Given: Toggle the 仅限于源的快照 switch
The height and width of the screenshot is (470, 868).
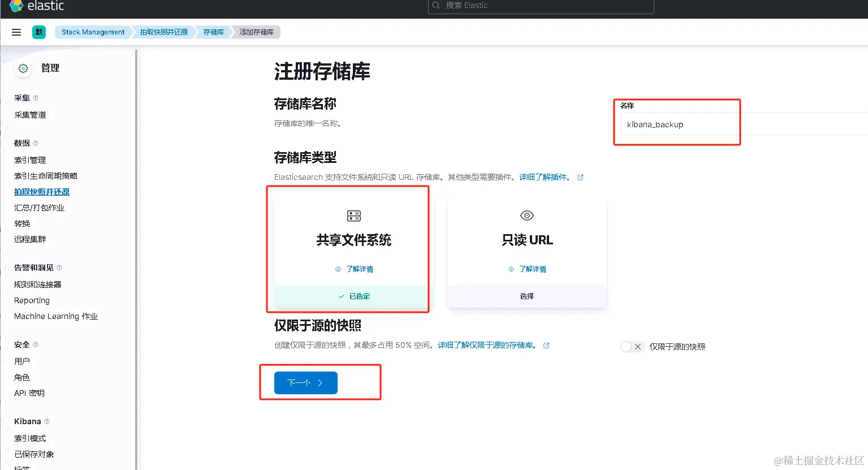Looking at the screenshot, I should (632, 347).
